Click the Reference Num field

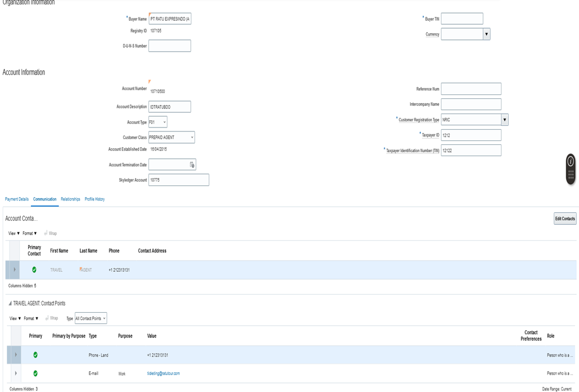(471, 89)
